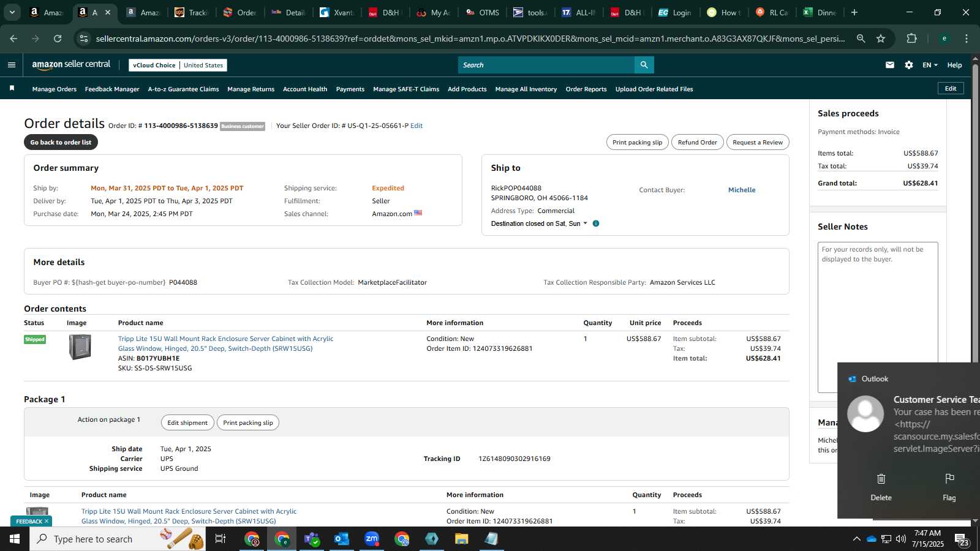Click Request a Review button
This screenshot has width=980, height=551.
point(758,142)
